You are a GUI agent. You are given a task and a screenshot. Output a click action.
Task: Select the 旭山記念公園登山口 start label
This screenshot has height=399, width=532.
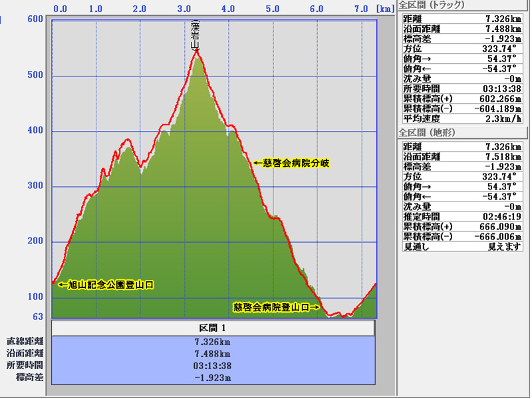[x=106, y=285]
